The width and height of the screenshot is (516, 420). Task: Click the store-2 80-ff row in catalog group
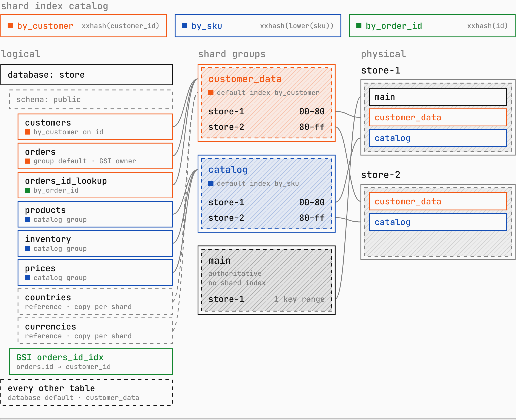(x=266, y=218)
